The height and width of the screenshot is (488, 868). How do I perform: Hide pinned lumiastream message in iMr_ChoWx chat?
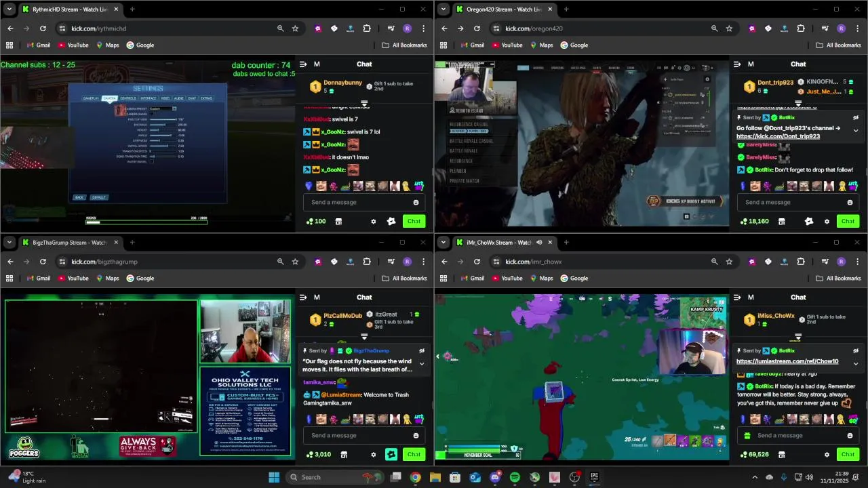tap(855, 351)
